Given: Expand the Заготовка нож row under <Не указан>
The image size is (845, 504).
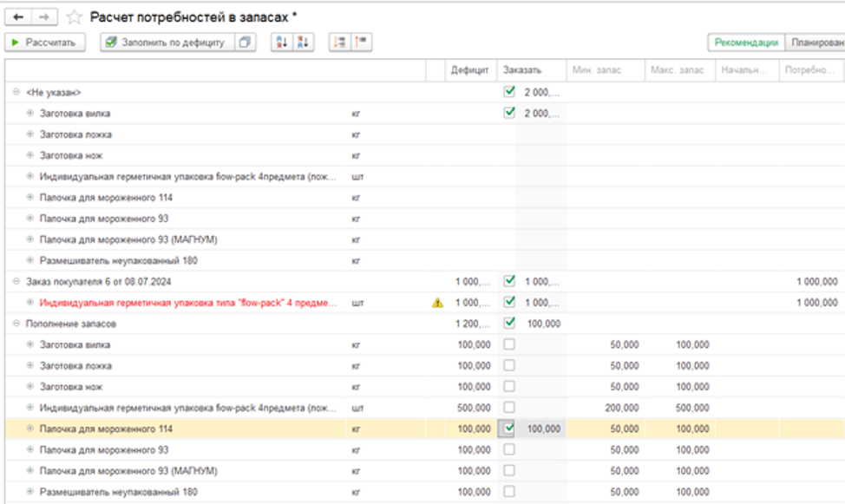Looking at the screenshot, I should 30,155.
